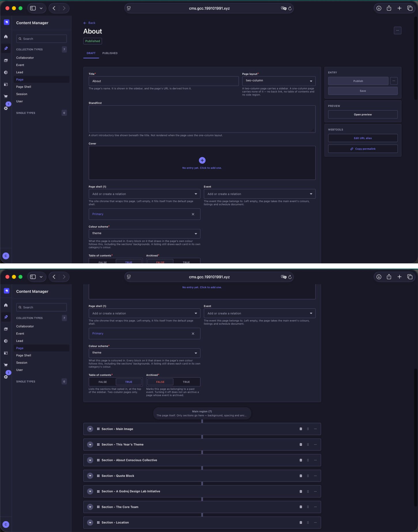The width and height of the screenshot is (418, 532).
Task: Click the Save button
Action: 363,91
